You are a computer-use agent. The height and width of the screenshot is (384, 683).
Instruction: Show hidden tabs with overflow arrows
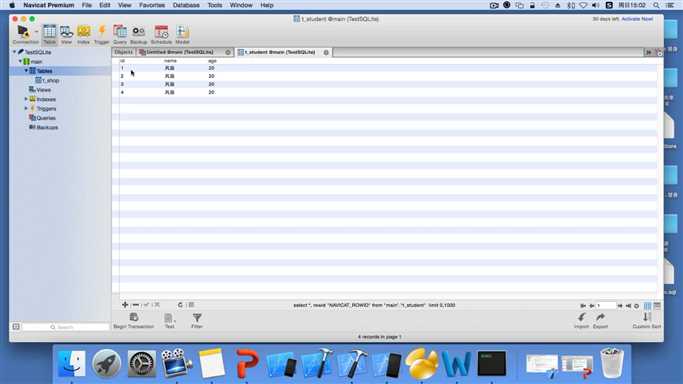point(648,52)
